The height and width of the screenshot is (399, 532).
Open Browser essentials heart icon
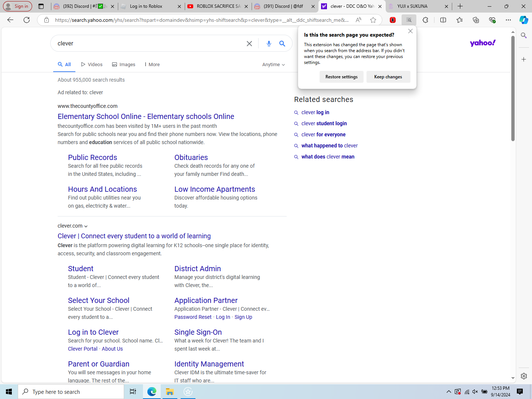(x=492, y=20)
